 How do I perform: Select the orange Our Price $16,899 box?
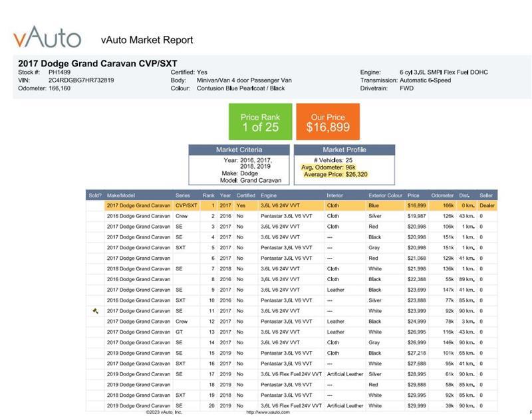328,122
